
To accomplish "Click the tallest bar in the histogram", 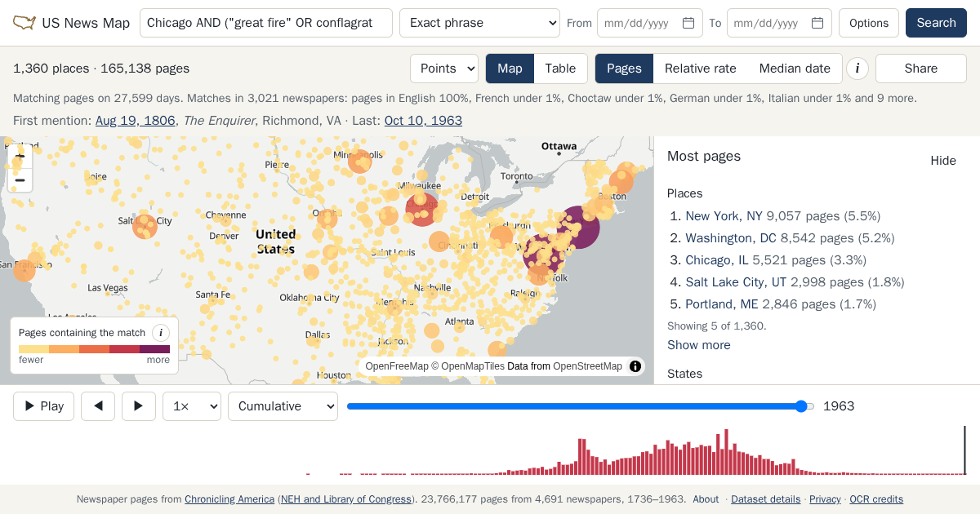I will [726, 452].
